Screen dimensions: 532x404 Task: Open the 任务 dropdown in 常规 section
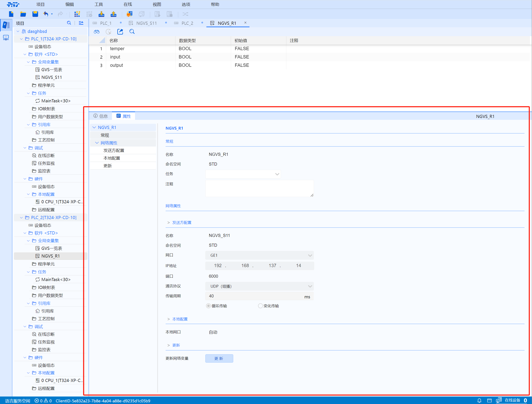pos(277,174)
